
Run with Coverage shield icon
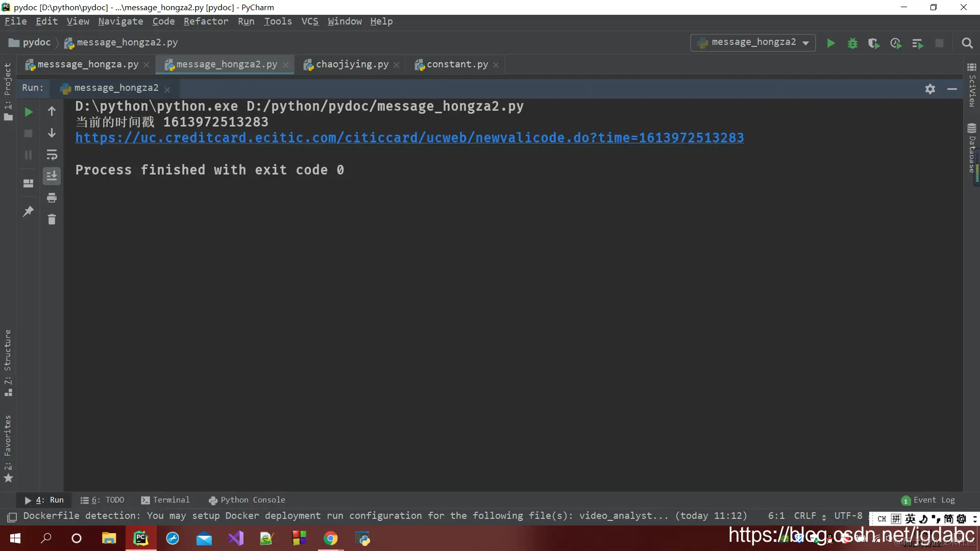(x=874, y=43)
